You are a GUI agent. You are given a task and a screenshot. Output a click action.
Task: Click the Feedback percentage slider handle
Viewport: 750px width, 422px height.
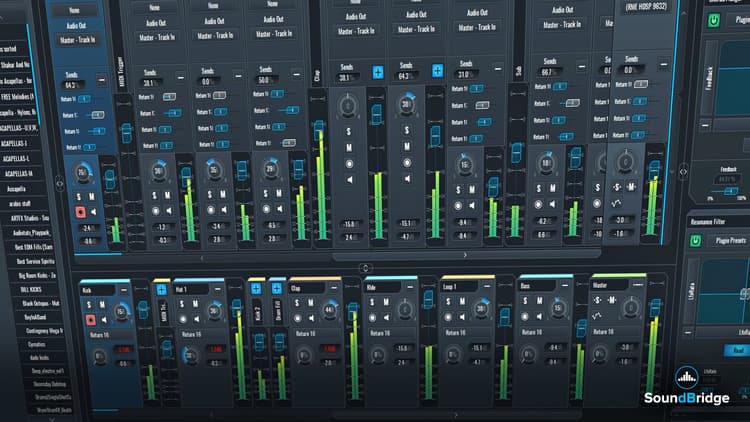point(730,191)
